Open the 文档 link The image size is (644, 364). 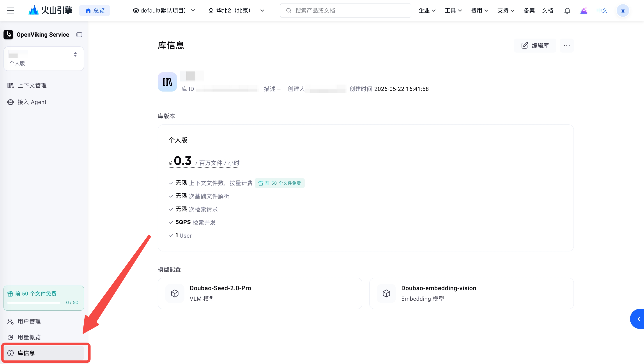(547, 11)
